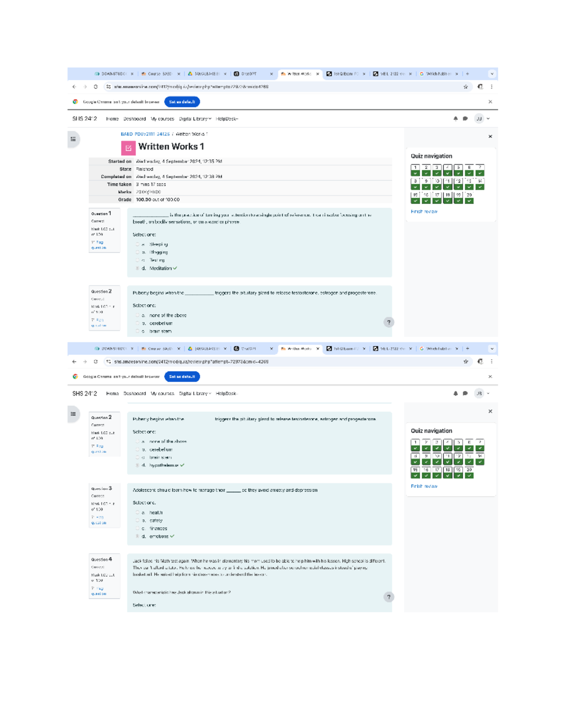The width and height of the screenshot is (563, 728).
Task: Click the hamburger course index icon beside Written Works 1
Action: click(73, 139)
